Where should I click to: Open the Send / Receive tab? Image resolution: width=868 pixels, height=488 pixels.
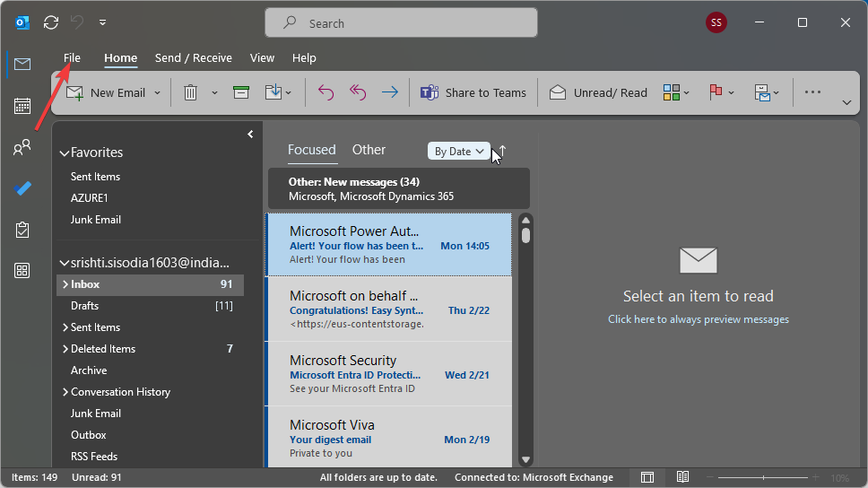[193, 57]
